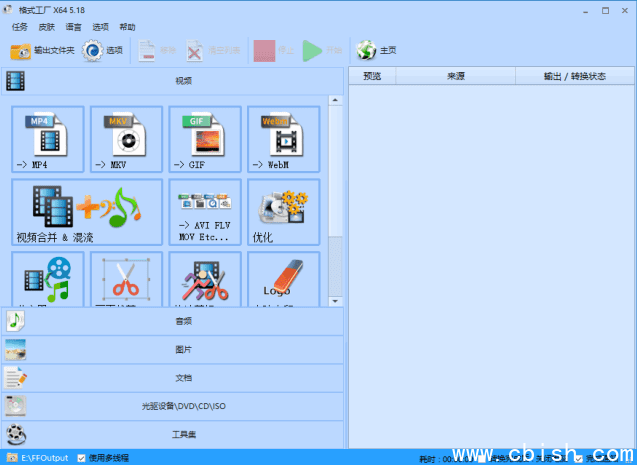Maximize the Format Factory window
Image resolution: width=637 pixels, height=465 pixels.
coord(605,11)
